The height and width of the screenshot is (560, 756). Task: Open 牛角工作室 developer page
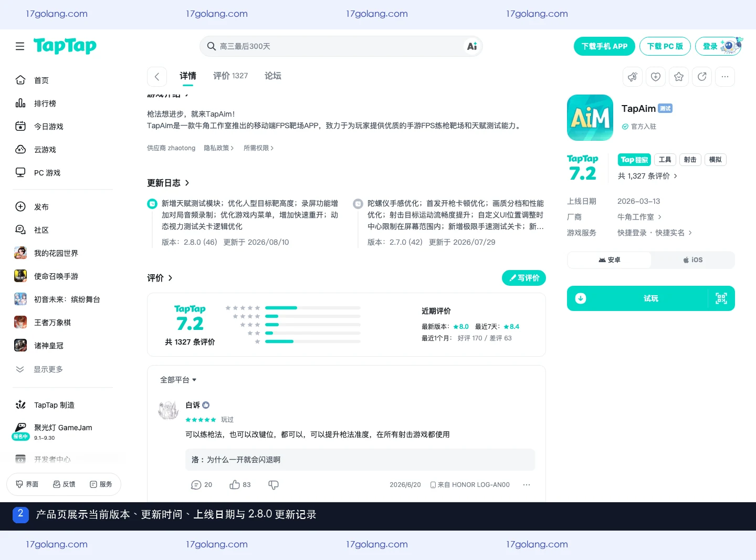[x=639, y=217]
